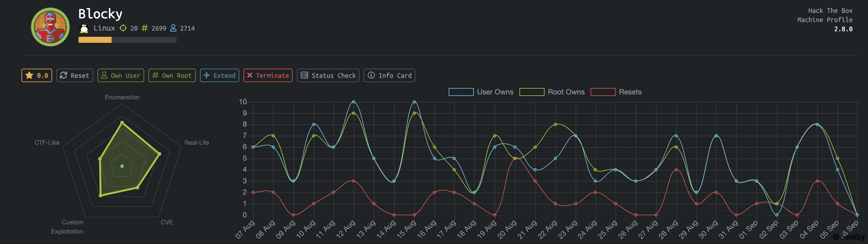
Task: Click the 22 Aug root owns peak point
Action: click(555, 124)
